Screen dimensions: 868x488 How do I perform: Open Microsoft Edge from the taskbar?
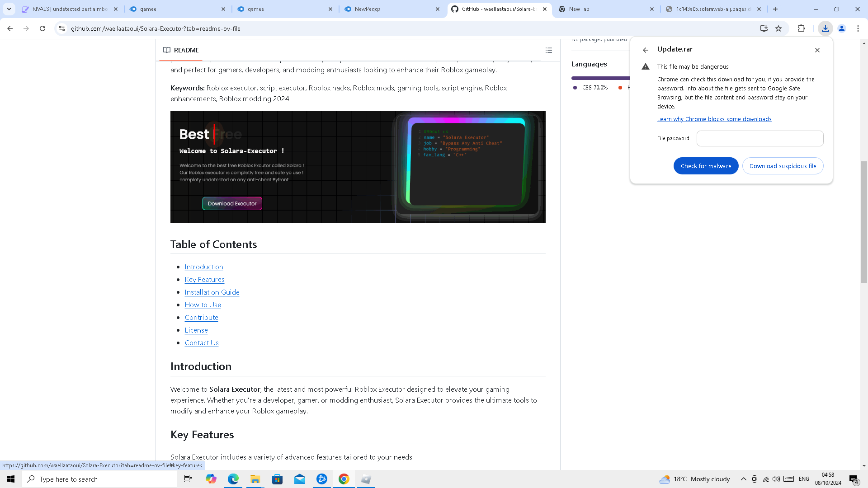point(233,479)
